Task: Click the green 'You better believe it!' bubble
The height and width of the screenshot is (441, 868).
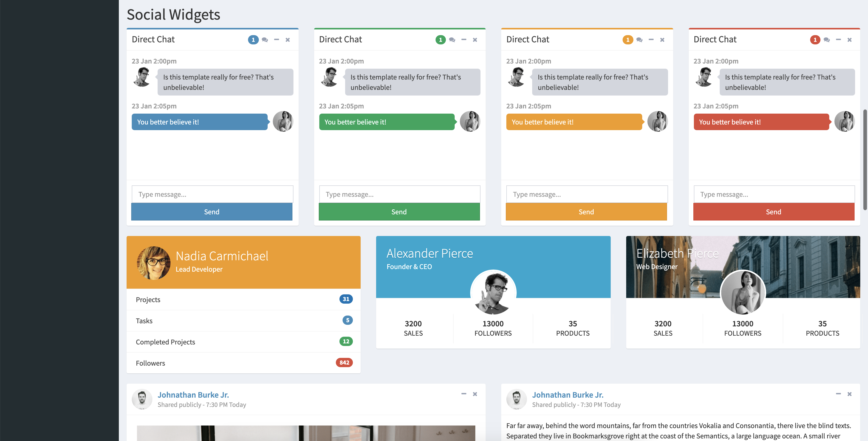Action: 387,122
